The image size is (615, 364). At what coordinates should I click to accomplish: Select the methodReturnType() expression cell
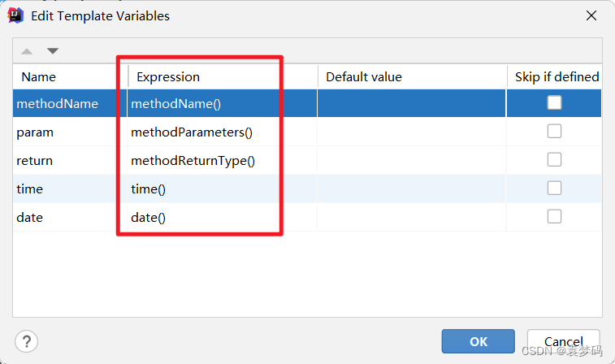(221, 161)
